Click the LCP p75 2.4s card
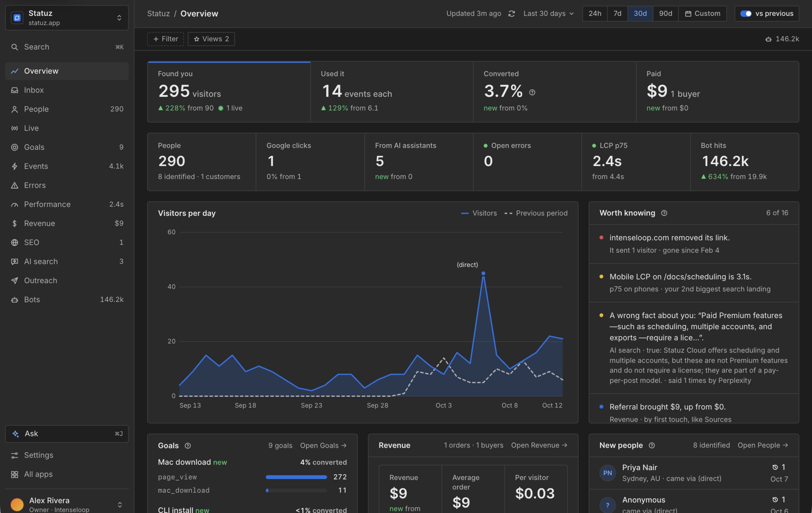The width and height of the screenshot is (812, 513). [636, 162]
